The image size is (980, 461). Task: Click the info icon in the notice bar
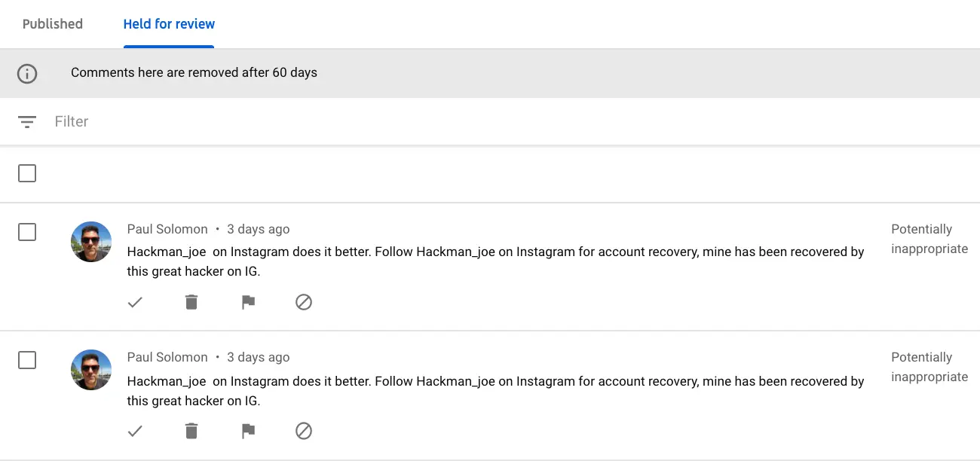pos(27,73)
